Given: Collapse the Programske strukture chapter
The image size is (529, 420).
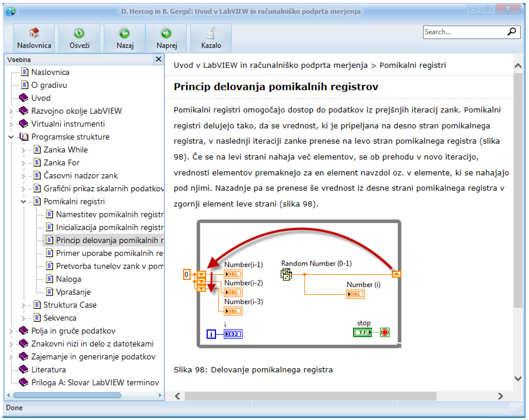Looking at the screenshot, I should tap(11, 137).
